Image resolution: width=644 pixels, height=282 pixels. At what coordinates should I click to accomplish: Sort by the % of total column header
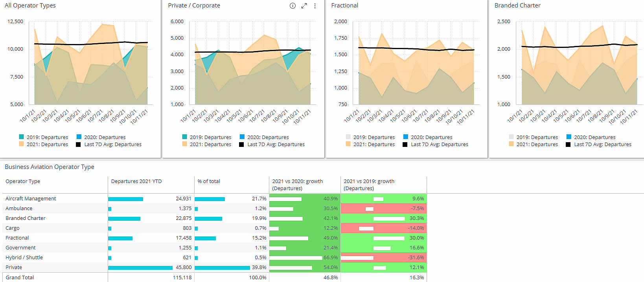click(209, 181)
